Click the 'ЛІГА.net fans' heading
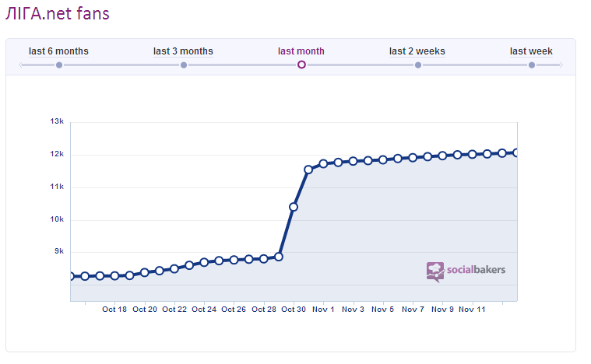The height and width of the screenshot is (364, 591). 58,14
